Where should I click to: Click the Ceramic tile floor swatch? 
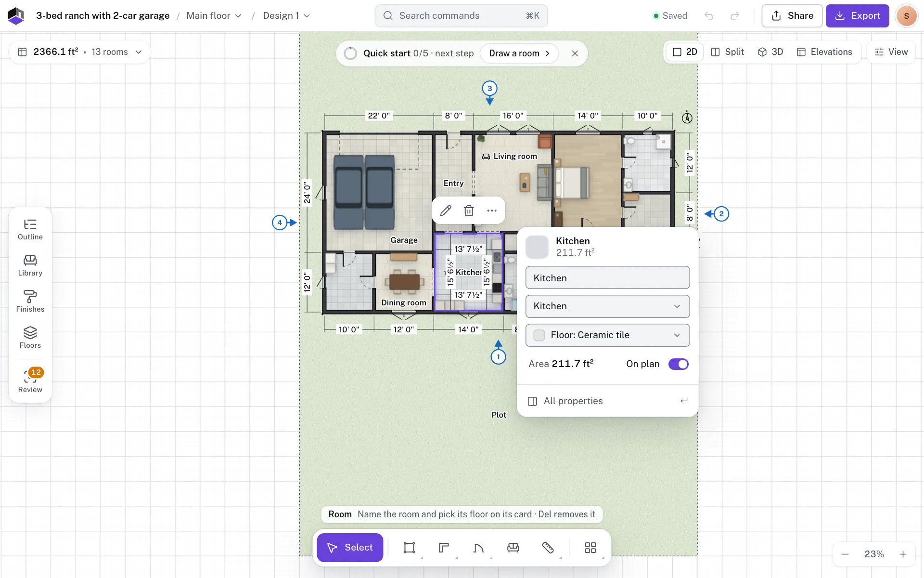pyautogui.click(x=539, y=335)
